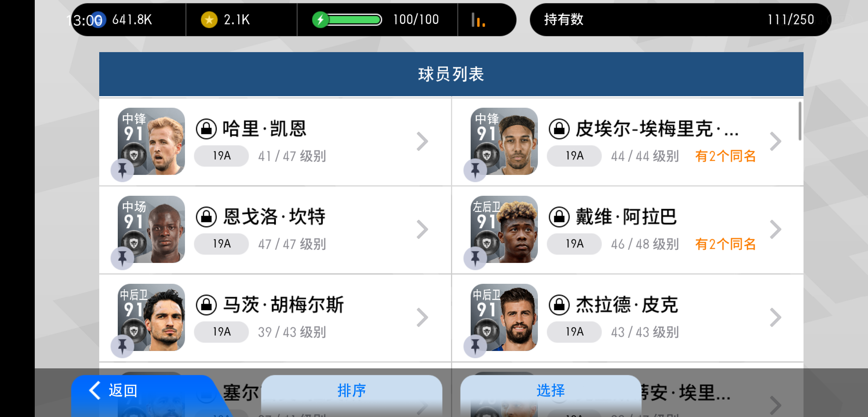868x417 pixels.
Task: Click the player list vertical scrollbar
Action: 800,121
